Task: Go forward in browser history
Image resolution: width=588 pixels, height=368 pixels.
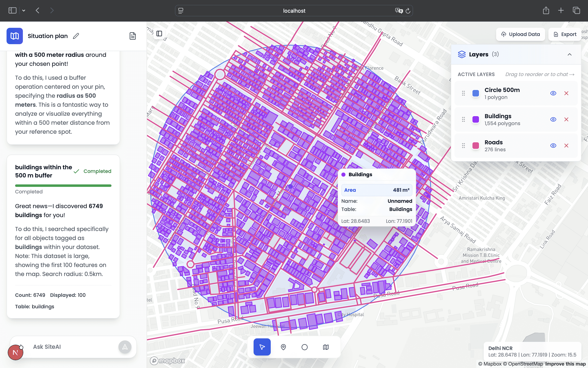Action: pos(52,10)
